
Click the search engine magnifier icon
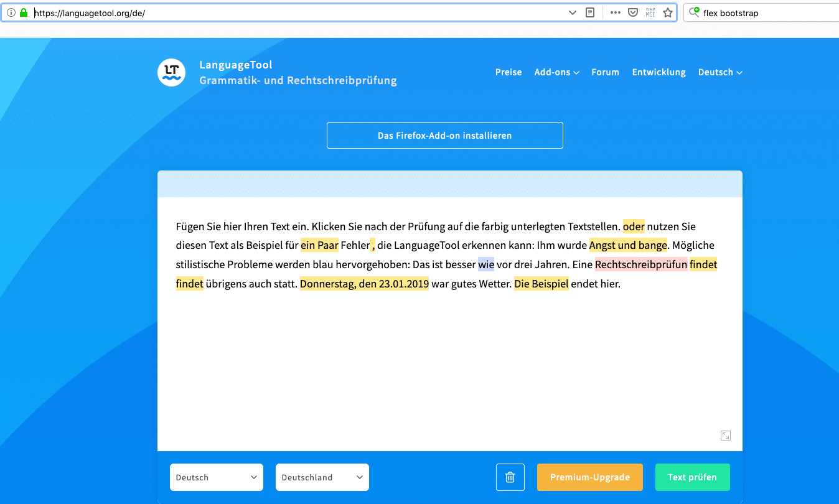[694, 12]
